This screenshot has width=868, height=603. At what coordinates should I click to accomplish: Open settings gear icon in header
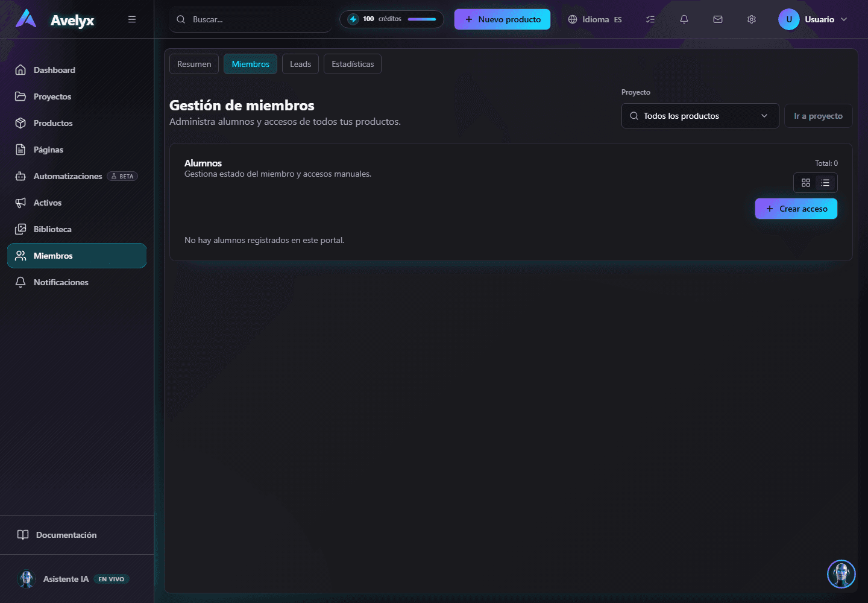pyautogui.click(x=752, y=19)
